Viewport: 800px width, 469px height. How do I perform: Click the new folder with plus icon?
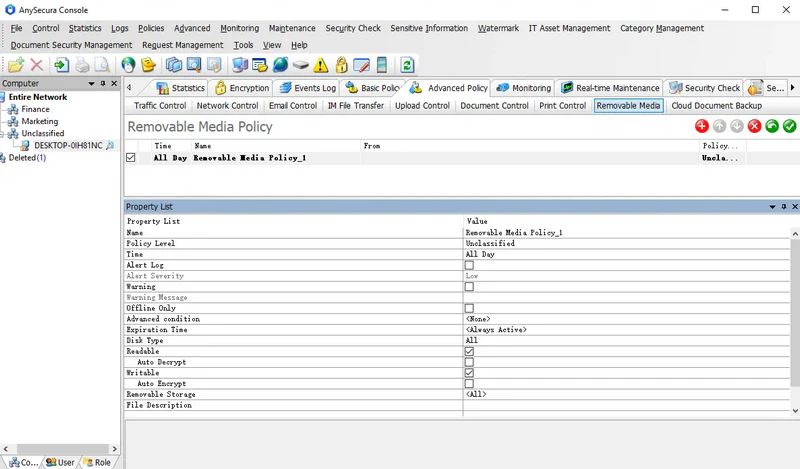tap(16, 65)
